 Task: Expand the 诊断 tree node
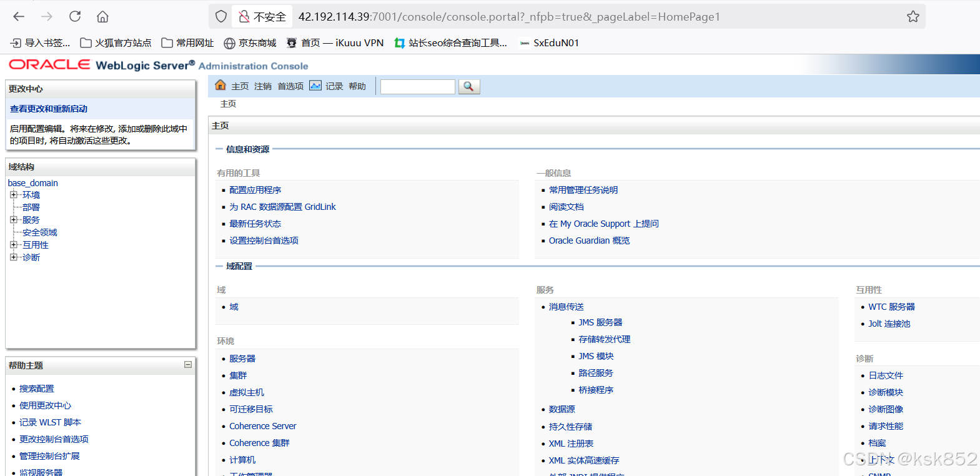coord(14,257)
